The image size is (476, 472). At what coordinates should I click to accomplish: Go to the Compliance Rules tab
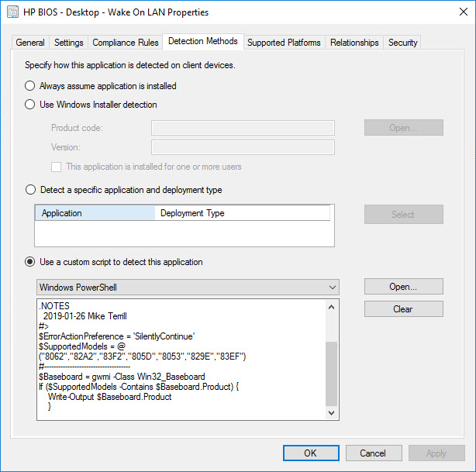tap(125, 43)
